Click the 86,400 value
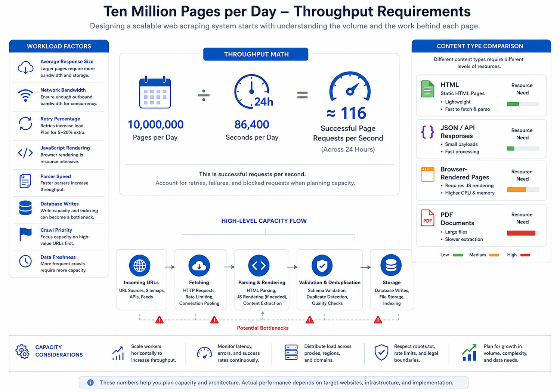560x392 pixels. (252, 124)
